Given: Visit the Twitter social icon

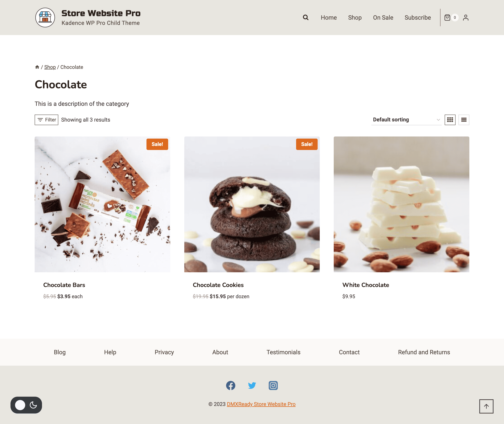Looking at the screenshot, I should click(x=252, y=385).
